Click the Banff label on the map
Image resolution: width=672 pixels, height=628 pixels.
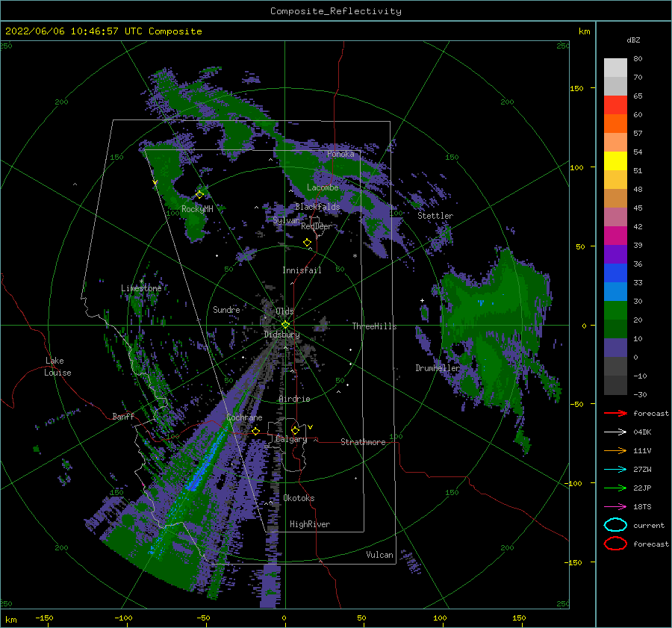[x=123, y=416]
